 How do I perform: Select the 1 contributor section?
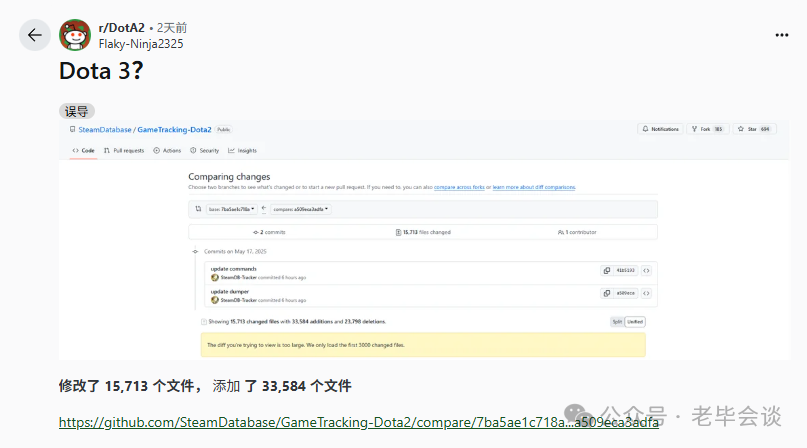(x=577, y=232)
